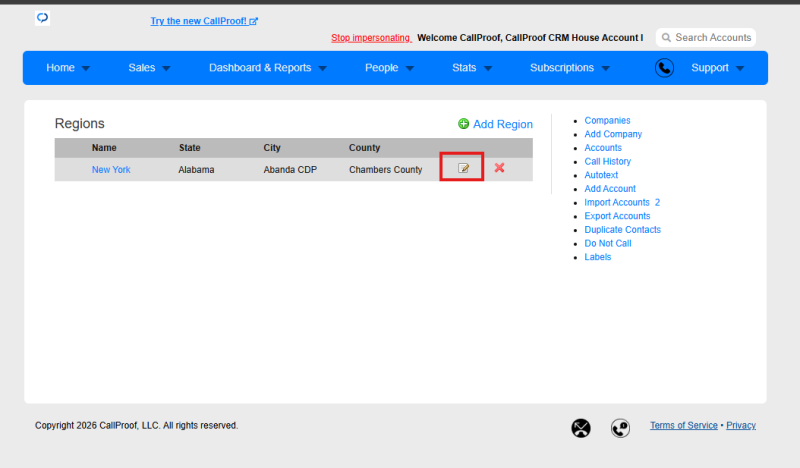
Task: Click the Alabama state cell
Action: [196, 169]
